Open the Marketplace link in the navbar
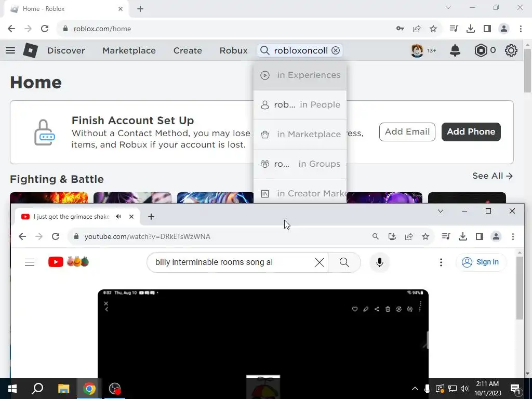The width and height of the screenshot is (532, 399). tap(129, 50)
